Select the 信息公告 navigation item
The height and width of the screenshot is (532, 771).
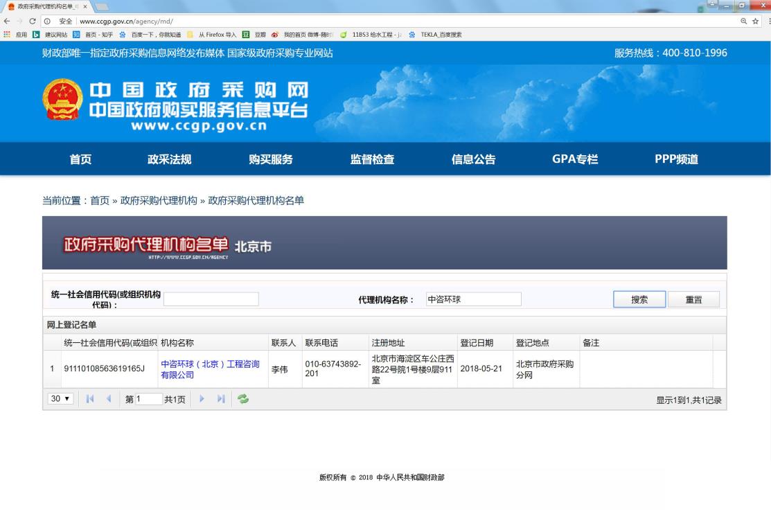[x=473, y=159]
